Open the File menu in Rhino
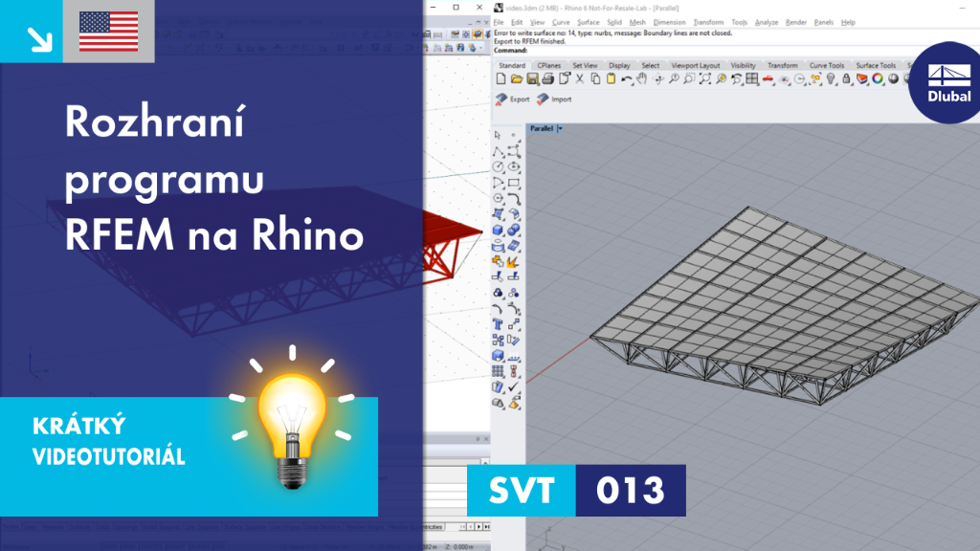 pyautogui.click(x=499, y=23)
